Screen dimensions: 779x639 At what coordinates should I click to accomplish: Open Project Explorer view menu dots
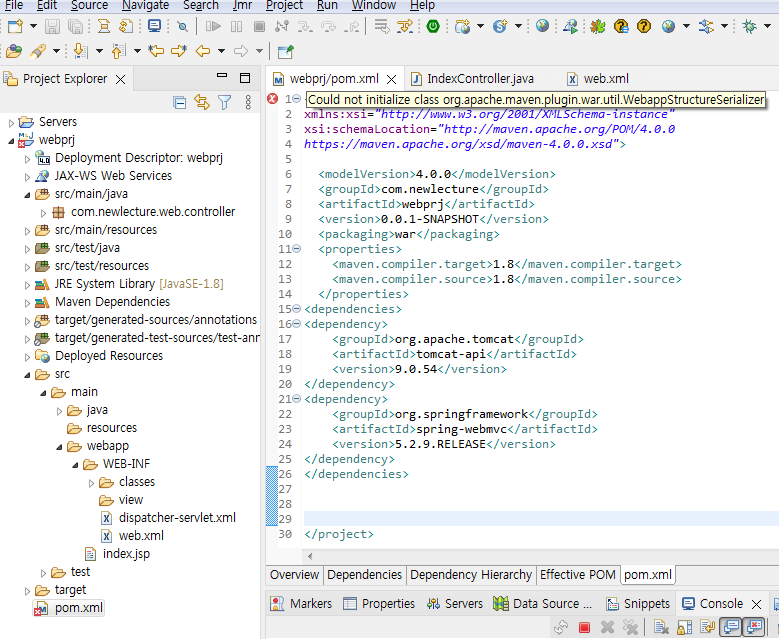pyautogui.click(x=248, y=102)
